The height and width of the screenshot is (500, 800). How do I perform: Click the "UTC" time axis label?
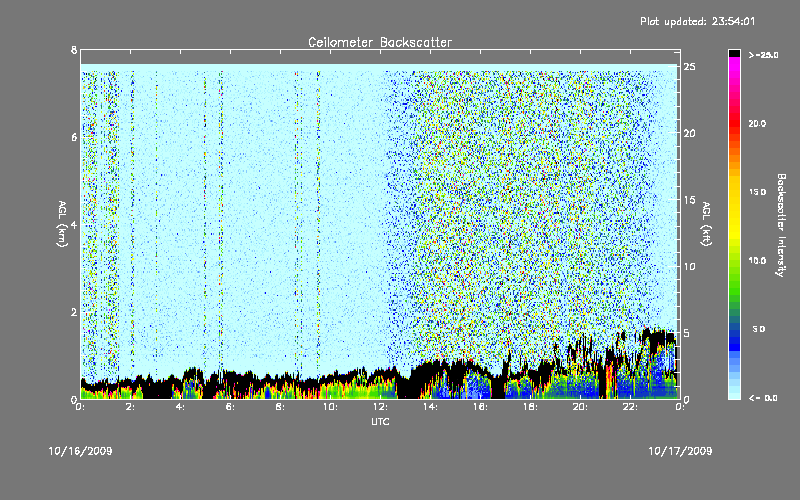[380, 421]
